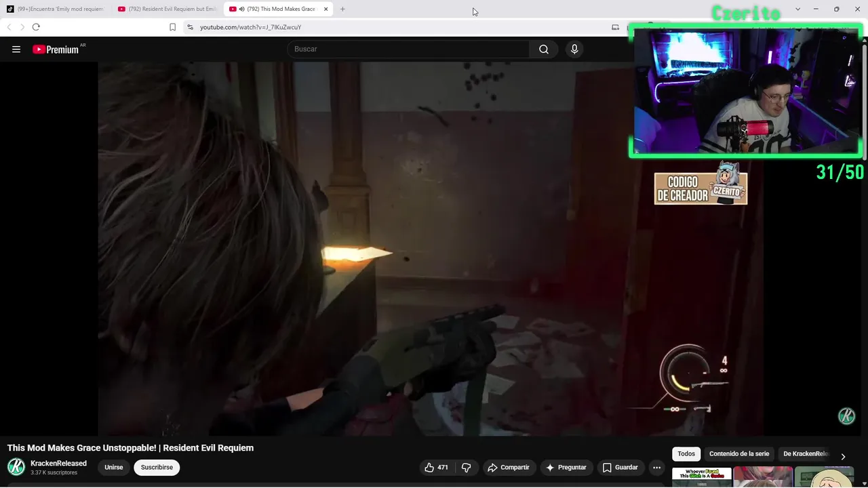Go back with browser back arrow
Viewport: 868px width, 488px height.
pos(9,27)
